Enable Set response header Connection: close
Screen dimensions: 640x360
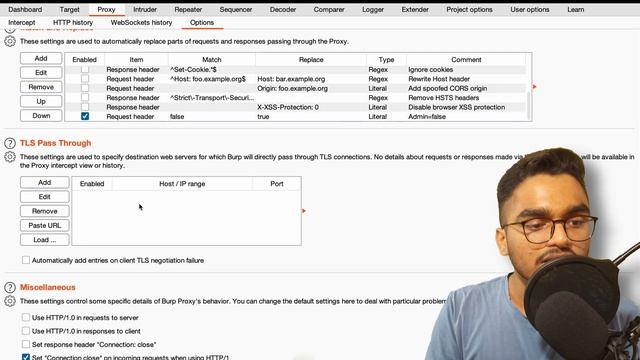coord(26,344)
